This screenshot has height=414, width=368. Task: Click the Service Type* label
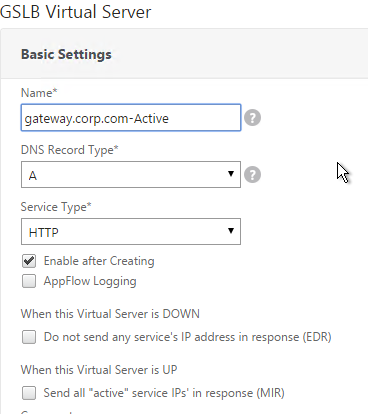56,207
